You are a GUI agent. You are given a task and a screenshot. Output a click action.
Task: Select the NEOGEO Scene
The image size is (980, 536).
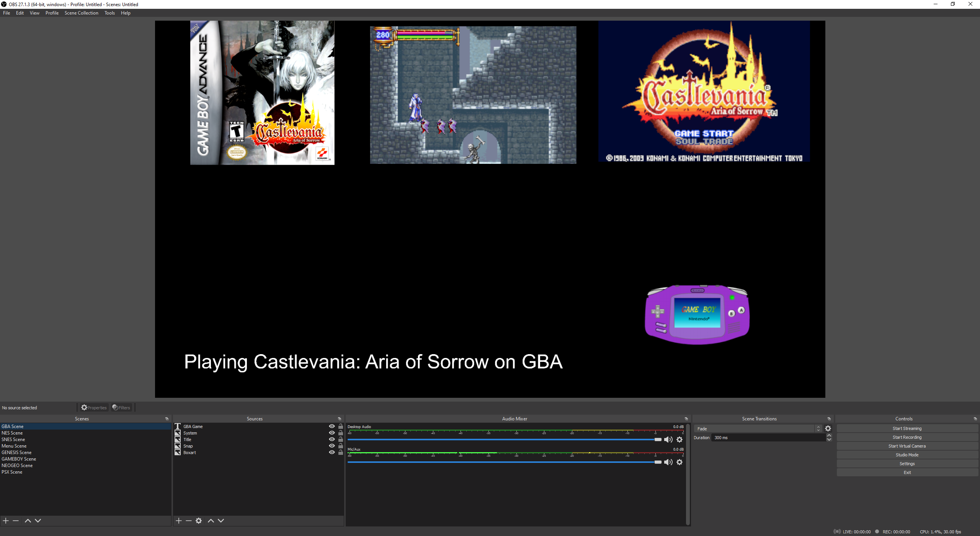click(85, 466)
